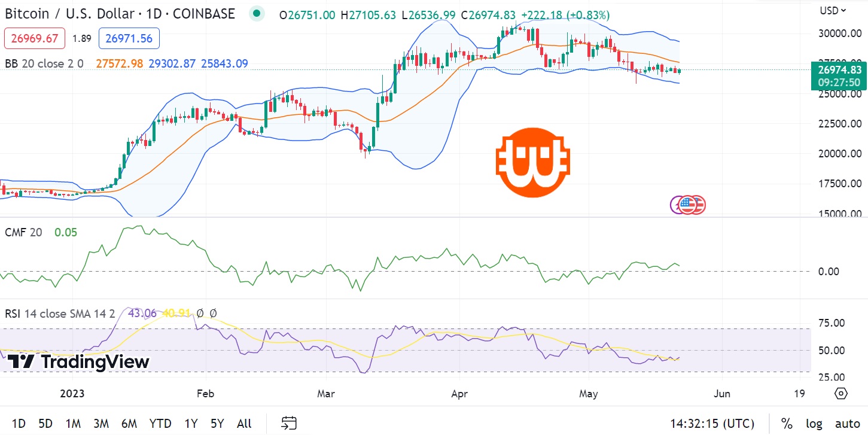The image size is (868, 435).
Task: Click the market status green dot
Action: (257, 14)
